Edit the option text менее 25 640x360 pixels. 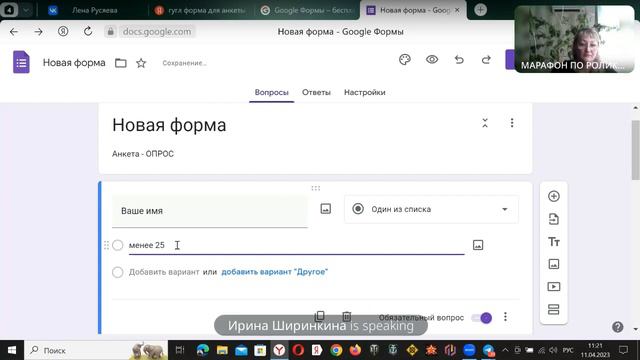click(297, 245)
